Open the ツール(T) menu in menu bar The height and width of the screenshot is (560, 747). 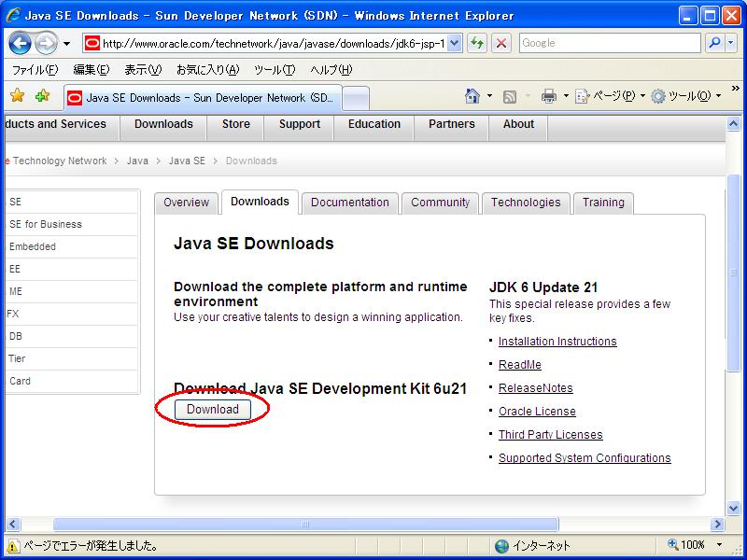(x=275, y=70)
